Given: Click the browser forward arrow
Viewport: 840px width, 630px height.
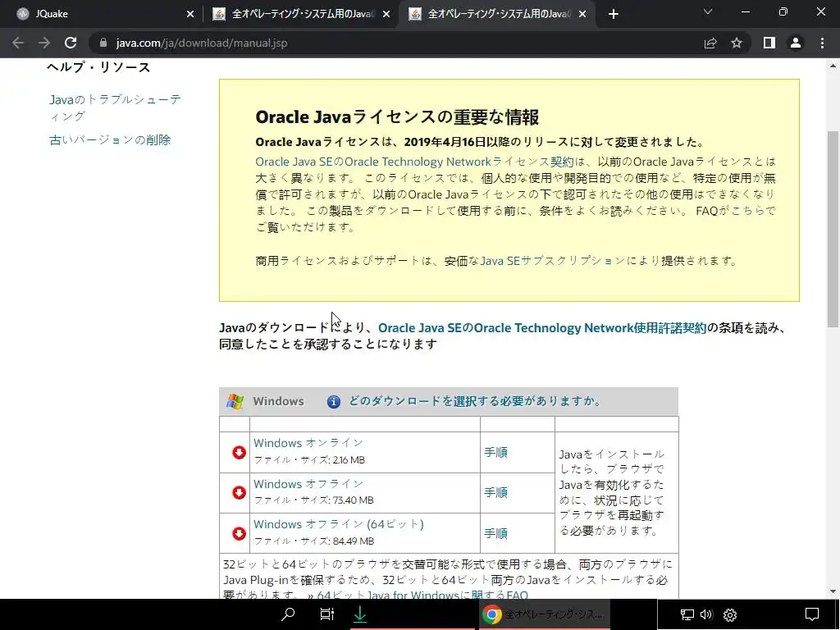Looking at the screenshot, I should [x=44, y=43].
